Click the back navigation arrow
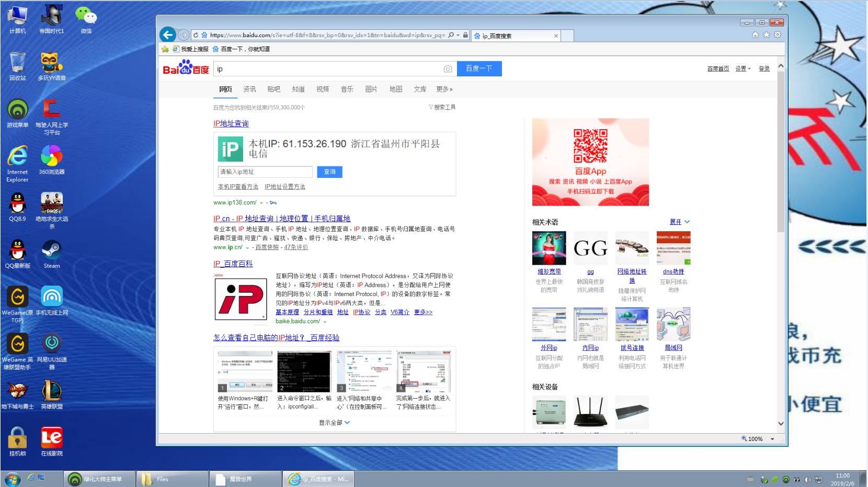868x487 pixels. pos(167,35)
